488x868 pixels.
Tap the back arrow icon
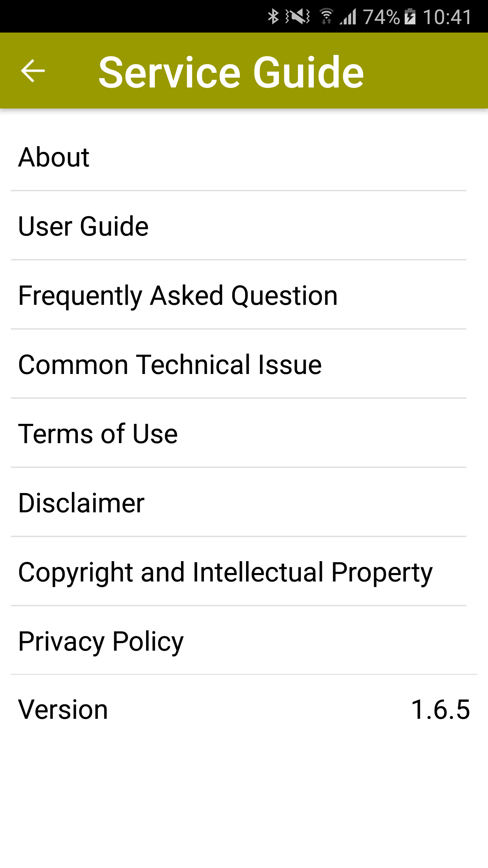pos(33,71)
